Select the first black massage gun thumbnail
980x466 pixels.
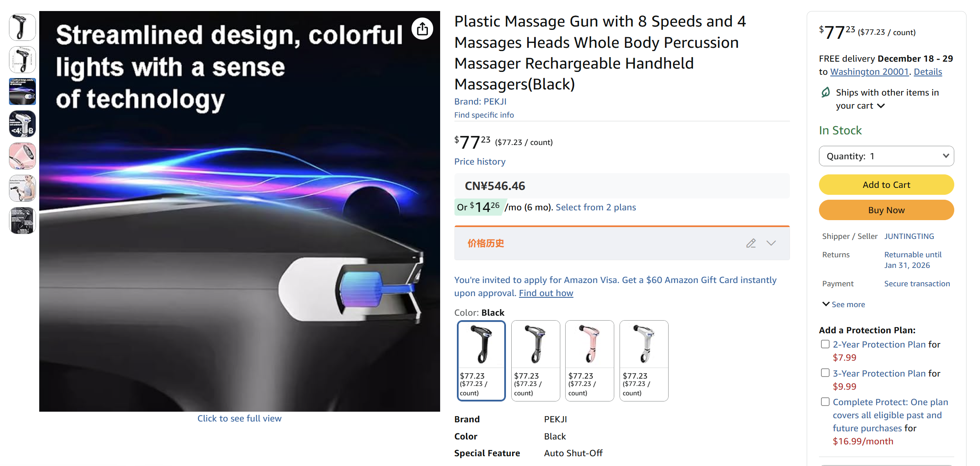click(x=22, y=27)
